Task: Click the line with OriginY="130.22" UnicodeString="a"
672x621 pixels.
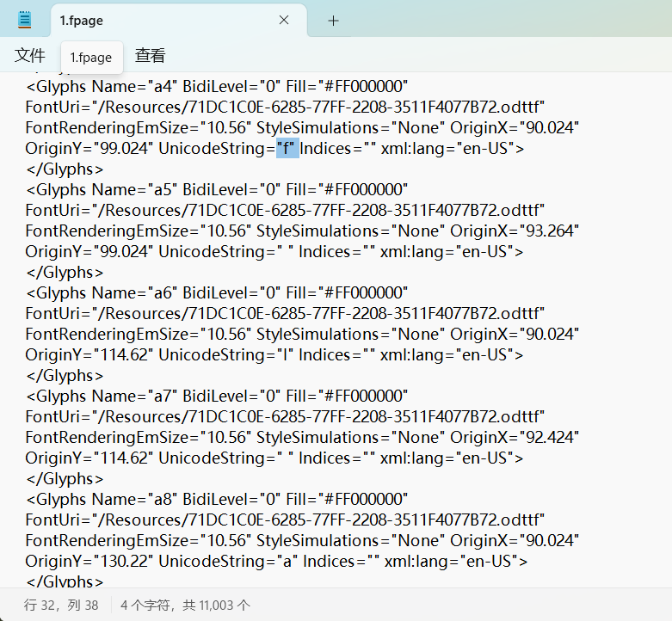Action: pyautogui.click(x=276, y=562)
